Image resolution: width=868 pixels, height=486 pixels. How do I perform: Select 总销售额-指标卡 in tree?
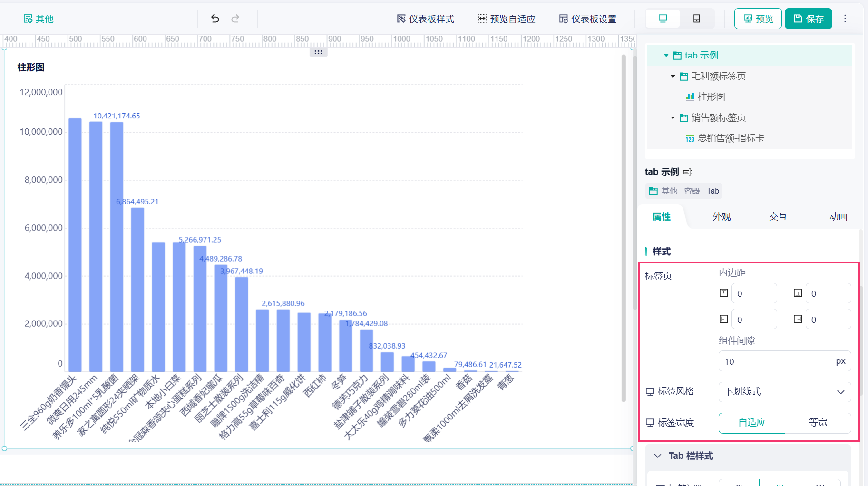pos(731,138)
